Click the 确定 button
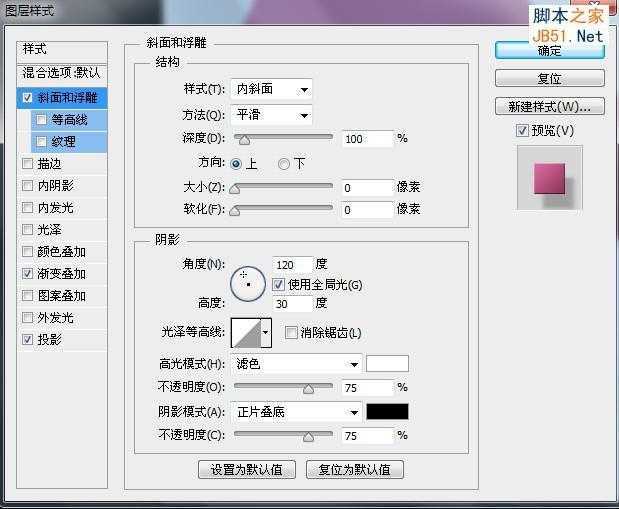The height and width of the screenshot is (509, 619). [550, 51]
